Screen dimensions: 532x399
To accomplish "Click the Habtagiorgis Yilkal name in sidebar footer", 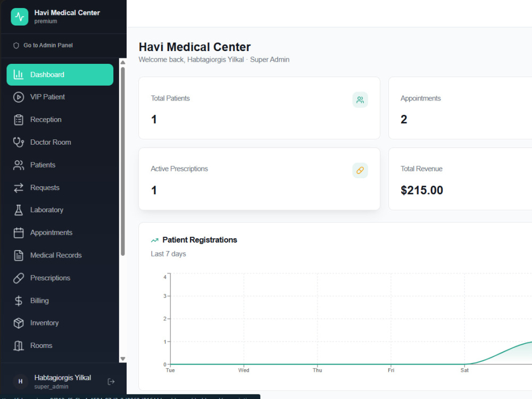I will click(62, 378).
